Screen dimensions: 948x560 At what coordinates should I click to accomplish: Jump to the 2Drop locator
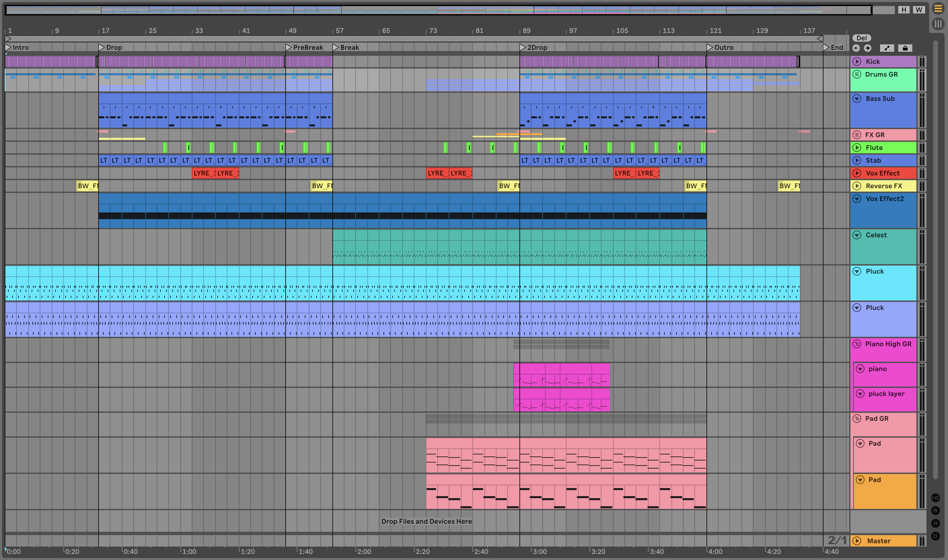[x=523, y=47]
